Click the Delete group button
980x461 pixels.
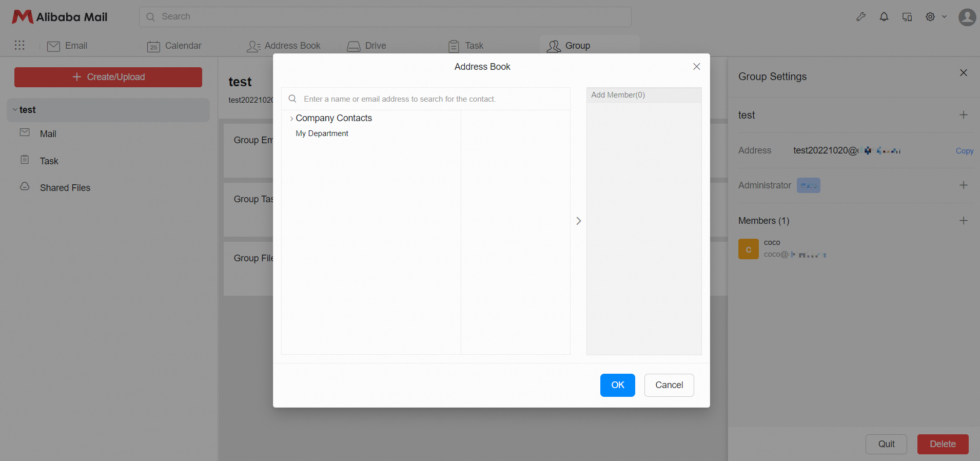click(943, 445)
